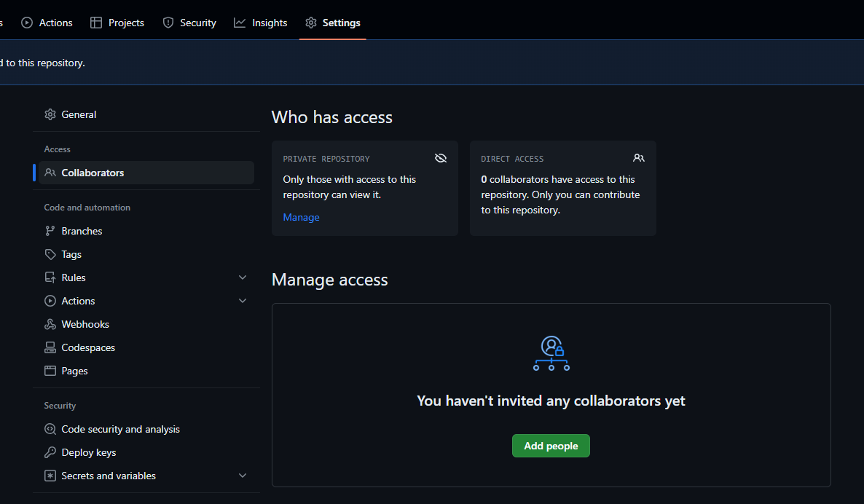The width and height of the screenshot is (864, 504).
Task: Click the Pages browser icon
Action: (50, 371)
